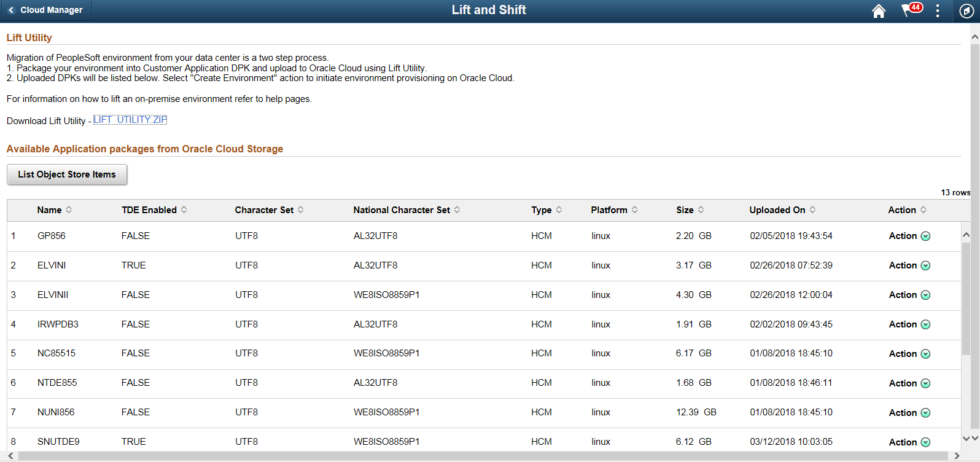Sort by the National Character Set column

click(406, 210)
